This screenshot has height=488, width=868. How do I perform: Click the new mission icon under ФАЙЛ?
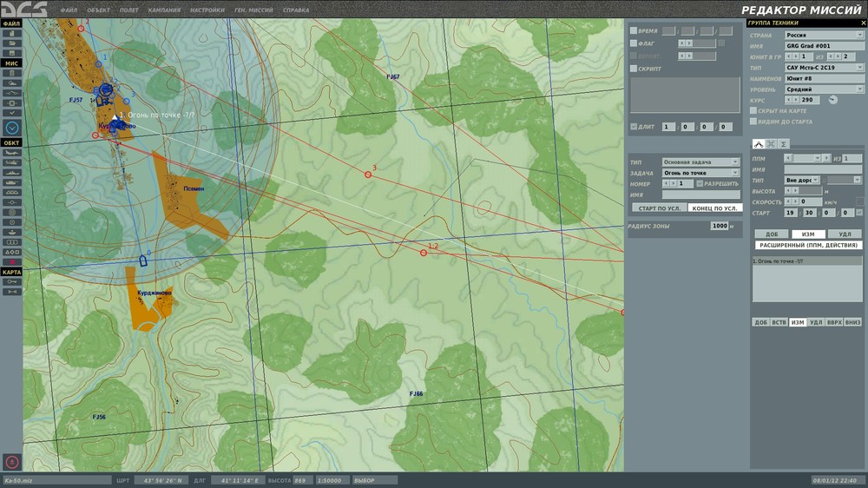pyautogui.click(x=11, y=33)
